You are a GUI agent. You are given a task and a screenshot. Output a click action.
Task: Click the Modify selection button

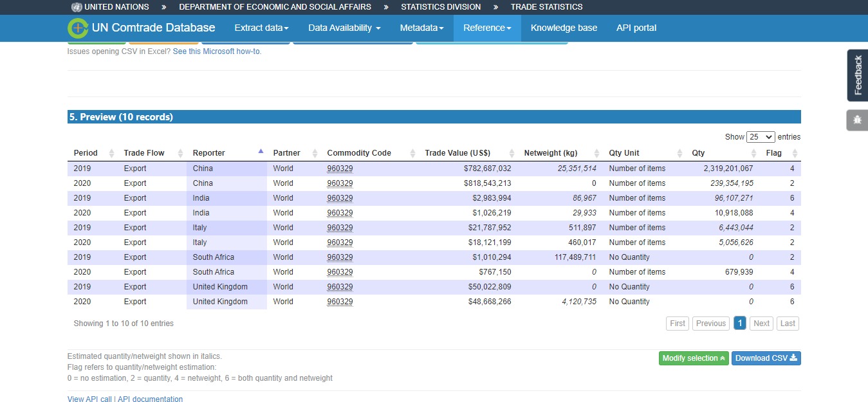pos(694,358)
